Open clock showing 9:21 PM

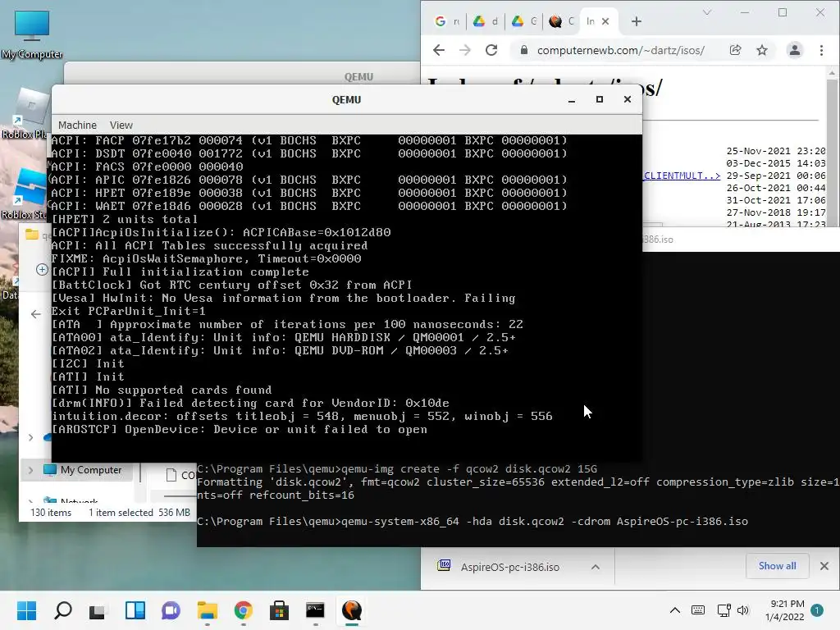pyautogui.click(x=785, y=610)
